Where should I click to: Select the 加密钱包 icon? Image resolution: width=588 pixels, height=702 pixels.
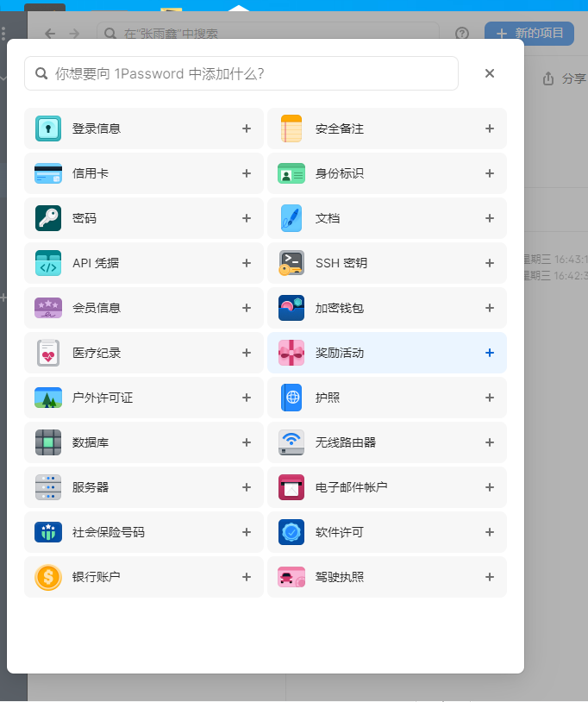tap(291, 308)
